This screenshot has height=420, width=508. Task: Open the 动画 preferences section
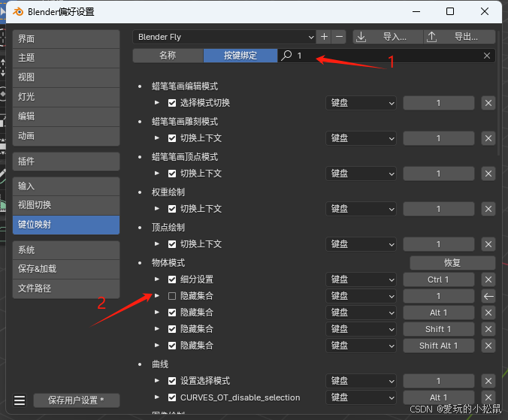coord(66,136)
